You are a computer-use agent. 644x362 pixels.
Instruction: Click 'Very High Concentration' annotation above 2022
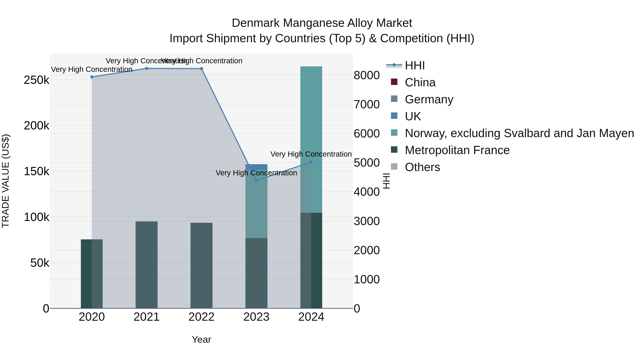click(201, 61)
